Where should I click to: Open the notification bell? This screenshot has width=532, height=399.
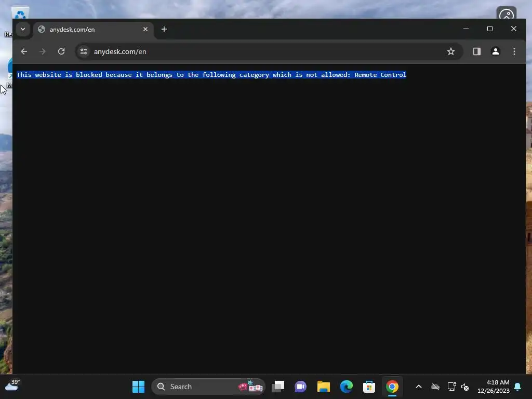coord(517,387)
